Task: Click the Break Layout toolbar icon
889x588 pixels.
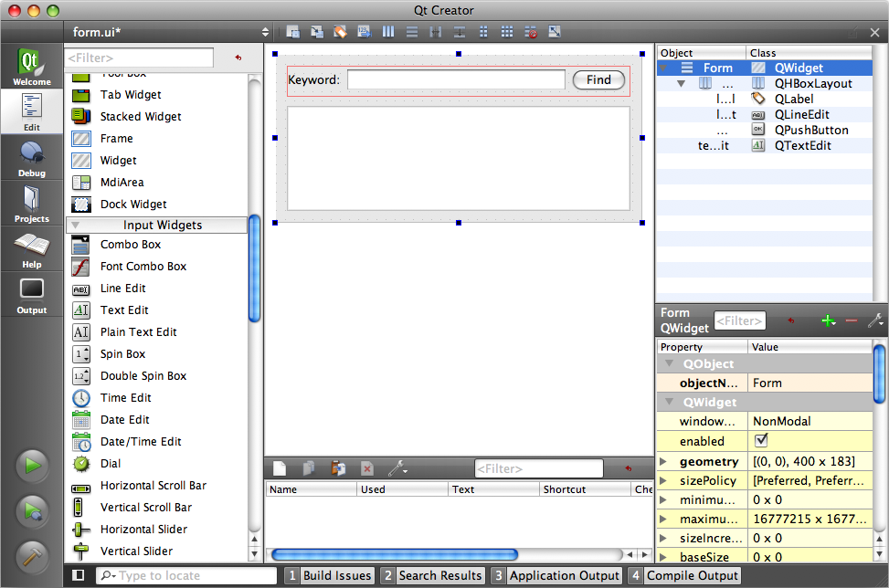Action: point(531,32)
